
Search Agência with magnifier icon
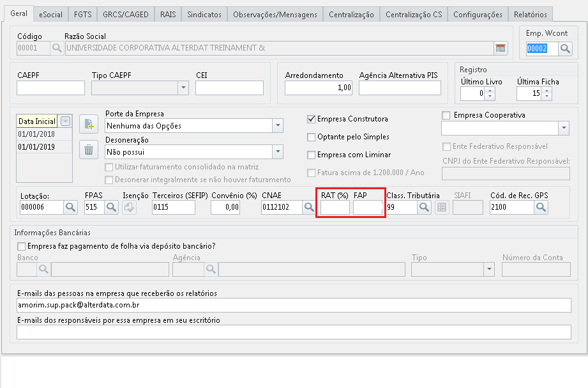coord(211,269)
